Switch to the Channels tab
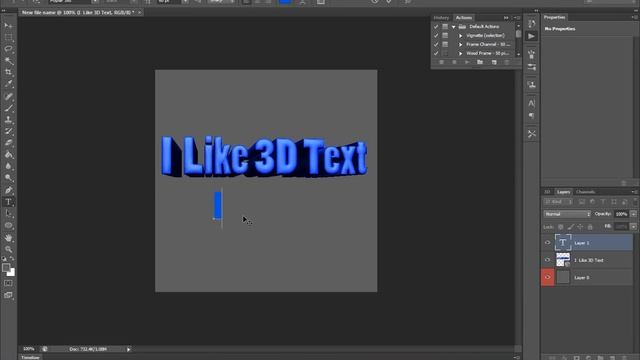Screen dimensions: 640x360 pyautogui.click(x=585, y=192)
